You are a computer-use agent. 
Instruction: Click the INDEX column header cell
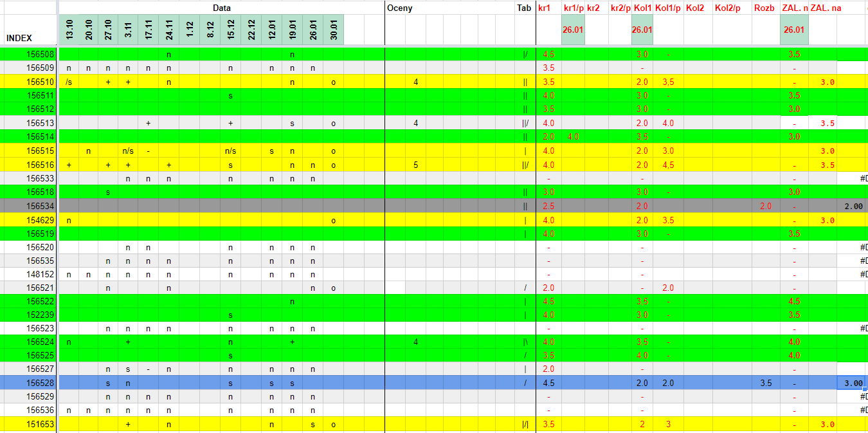point(19,38)
